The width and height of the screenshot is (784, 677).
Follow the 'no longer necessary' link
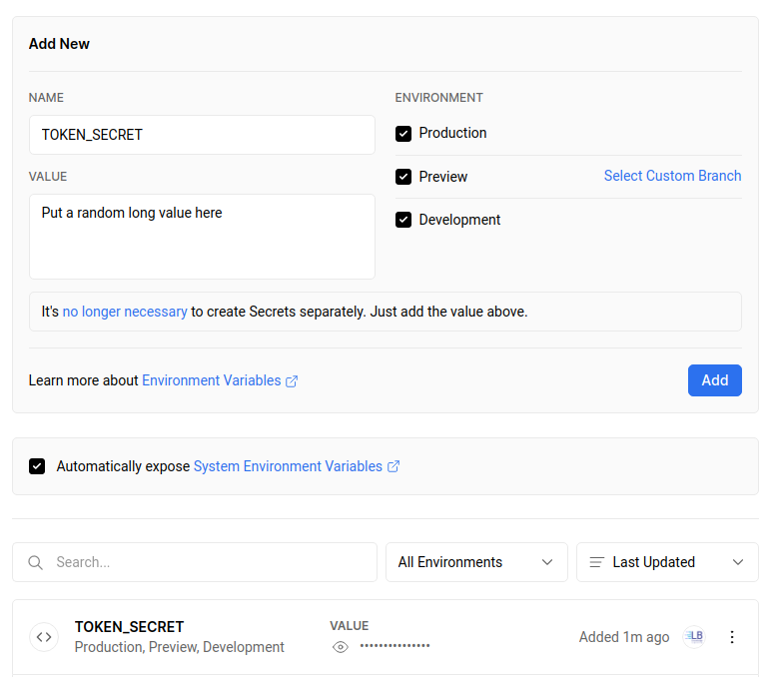[x=125, y=312]
